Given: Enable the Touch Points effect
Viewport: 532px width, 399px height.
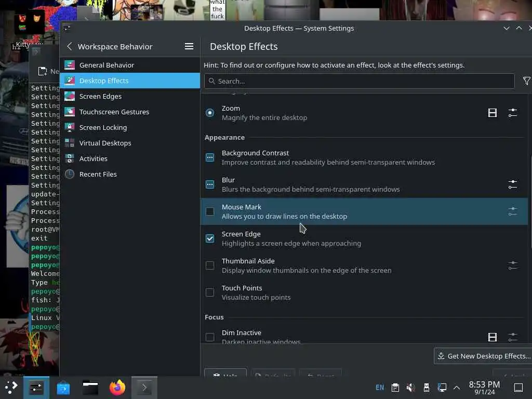Looking at the screenshot, I should point(210,292).
